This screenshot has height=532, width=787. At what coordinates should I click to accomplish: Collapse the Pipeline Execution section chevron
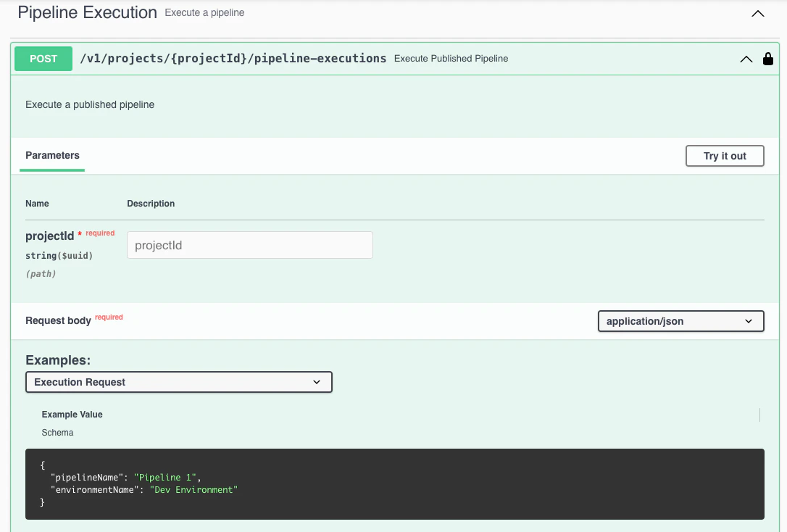757,13
